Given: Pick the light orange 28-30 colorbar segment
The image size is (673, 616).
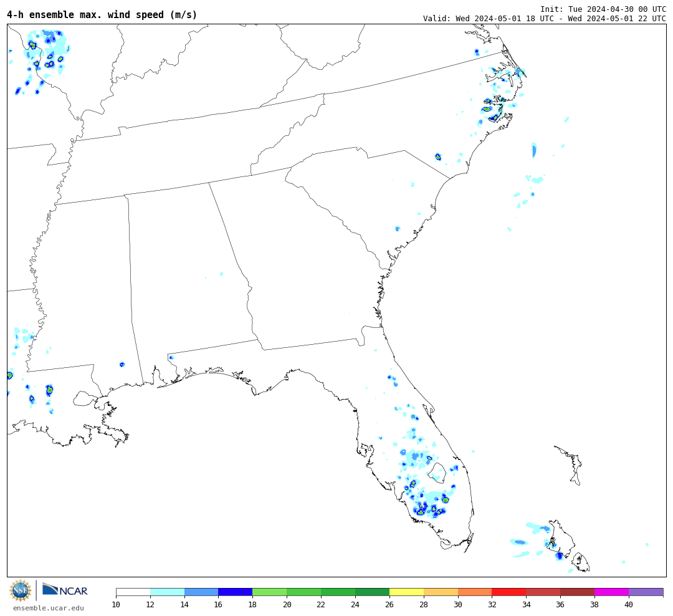Looking at the screenshot, I should 441,592.
